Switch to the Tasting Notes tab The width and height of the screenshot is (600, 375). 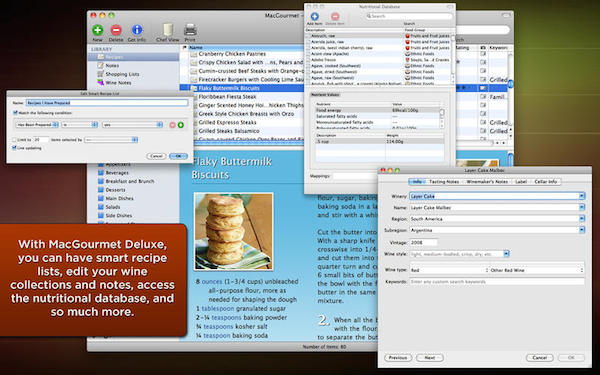click(x=444, y=182)
